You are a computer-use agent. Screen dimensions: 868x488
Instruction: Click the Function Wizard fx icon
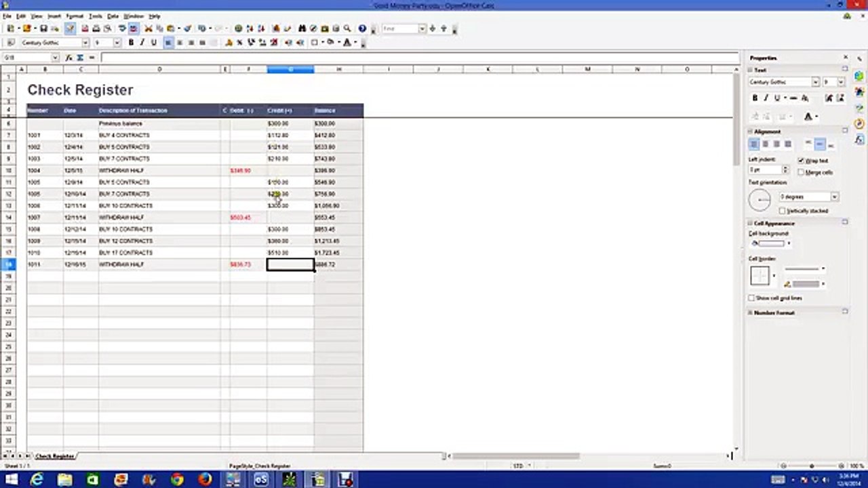(68, 58)
